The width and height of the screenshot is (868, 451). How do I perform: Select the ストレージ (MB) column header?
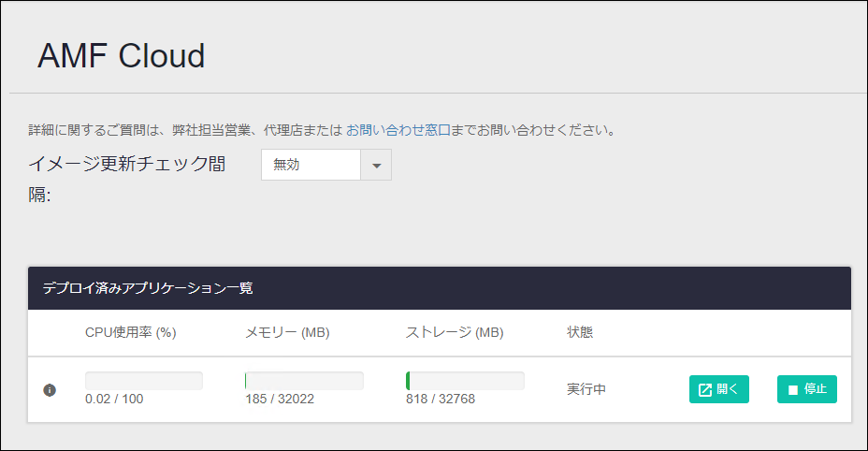(455, 332)
